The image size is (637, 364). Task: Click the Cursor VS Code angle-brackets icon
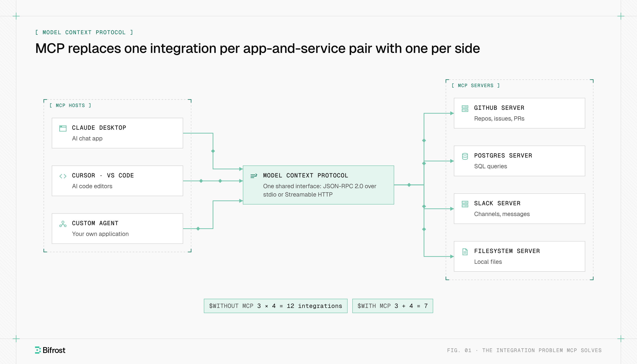[x=63, y=176]
